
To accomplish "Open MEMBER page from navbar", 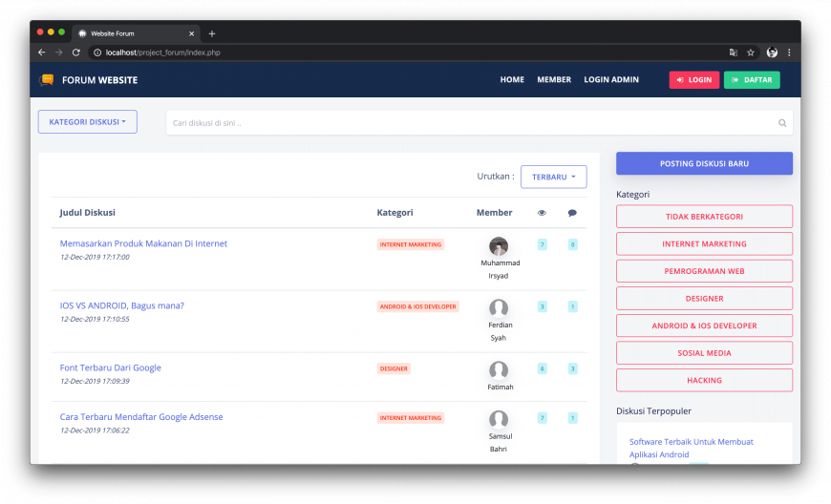I will pos(554,79).
